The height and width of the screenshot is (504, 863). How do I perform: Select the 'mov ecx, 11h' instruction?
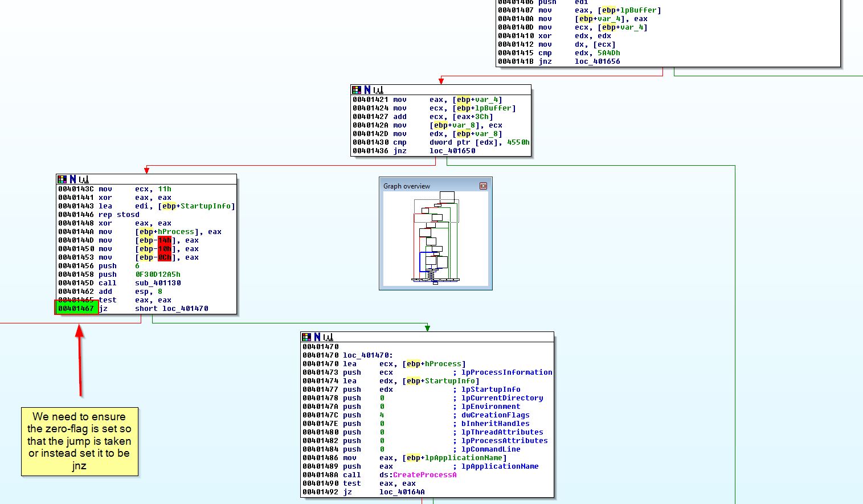tap(114, 189)
